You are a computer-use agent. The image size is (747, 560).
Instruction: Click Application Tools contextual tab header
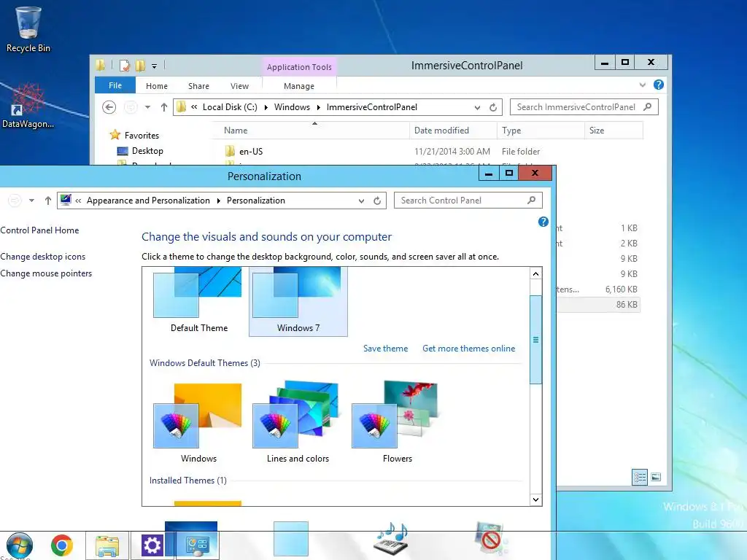tap(299, 67)
